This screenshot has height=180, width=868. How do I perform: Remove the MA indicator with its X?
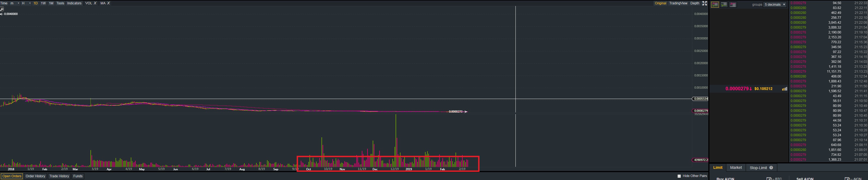[108, 3]
